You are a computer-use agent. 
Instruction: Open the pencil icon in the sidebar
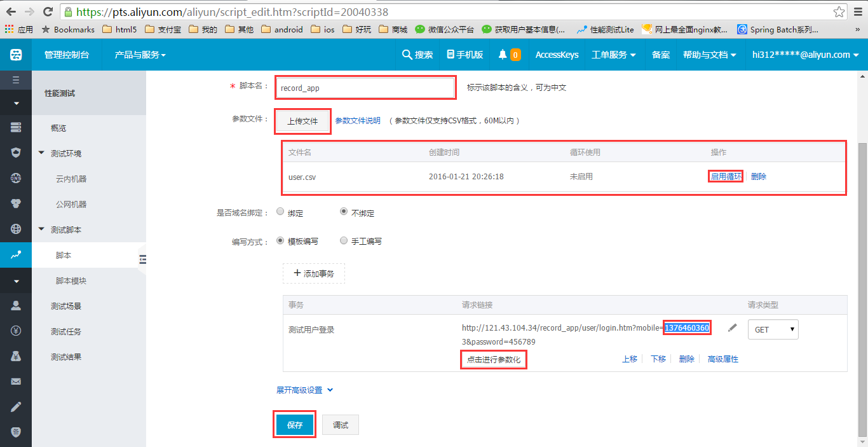click(16, 407)
